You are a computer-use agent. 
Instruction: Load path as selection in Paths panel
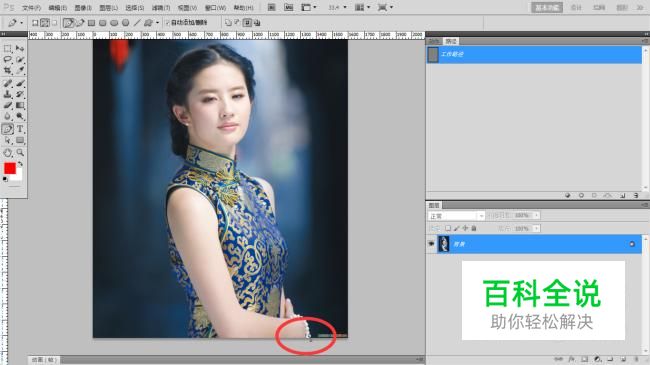[594, 195]
